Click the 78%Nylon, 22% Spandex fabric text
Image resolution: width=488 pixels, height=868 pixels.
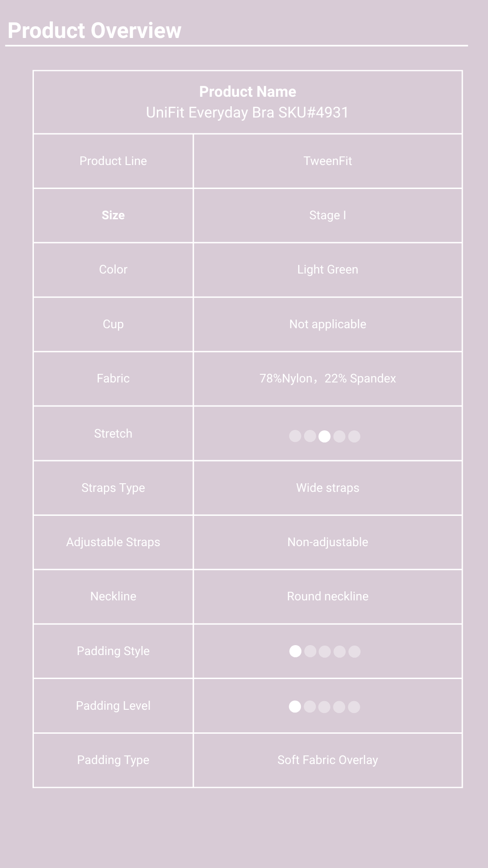pos(328,378)
